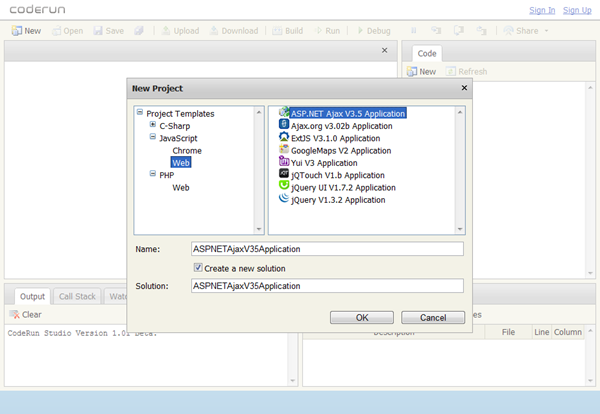
Task: Choose the ExtJS V3.1.0 Application icon
Action: click(x=283, y=137)
